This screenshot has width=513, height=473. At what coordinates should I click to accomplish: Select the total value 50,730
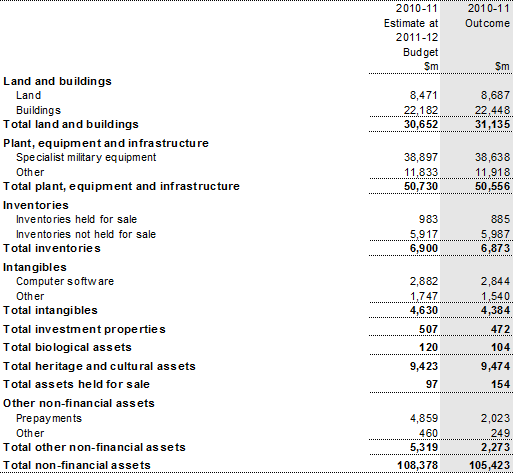[x=421, y=186]
